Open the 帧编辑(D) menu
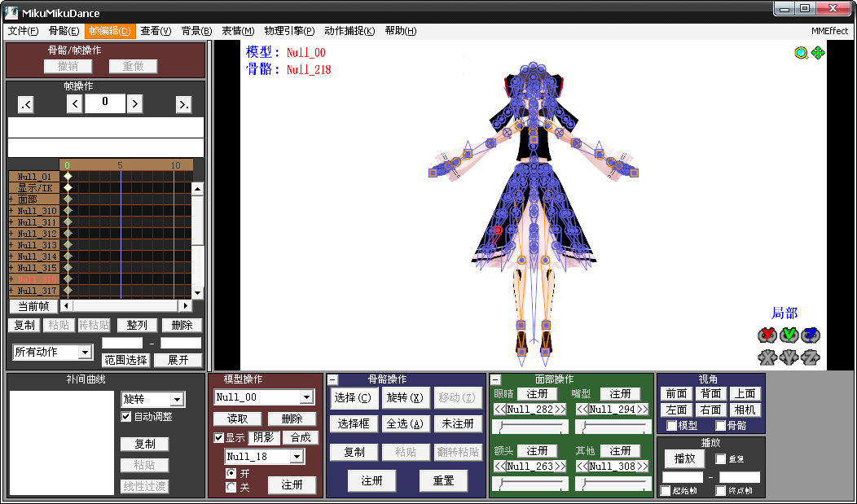The width and height of the screenshot is (857, 504). click(110, 31)
